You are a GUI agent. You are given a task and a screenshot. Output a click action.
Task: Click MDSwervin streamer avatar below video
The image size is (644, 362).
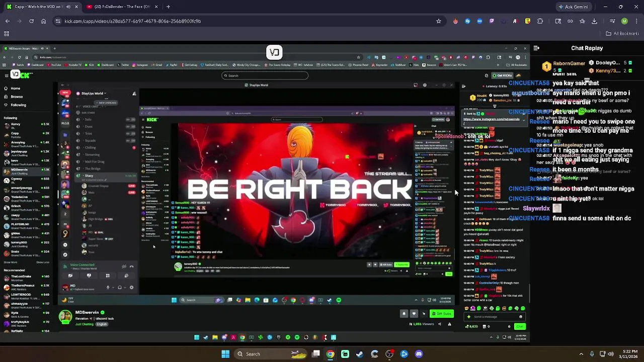click(65, 317)
